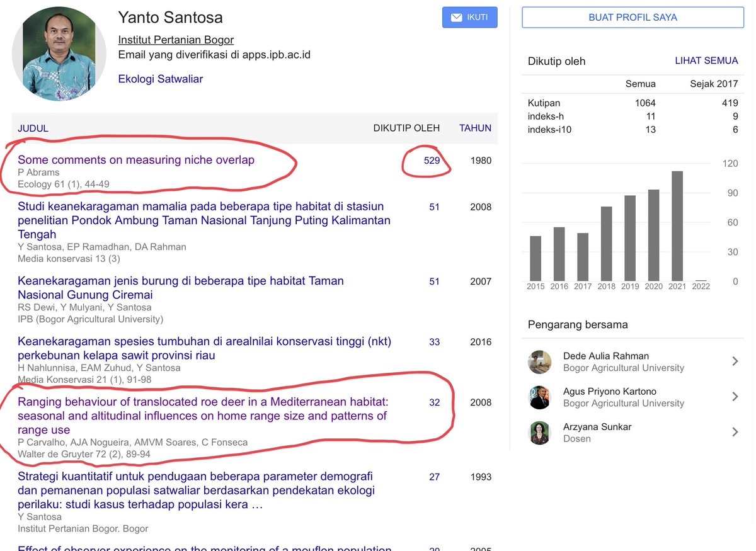Open the Institut Pertanian Bogor affiliation link
Screen dimensions: 756x551
[176, 40]
